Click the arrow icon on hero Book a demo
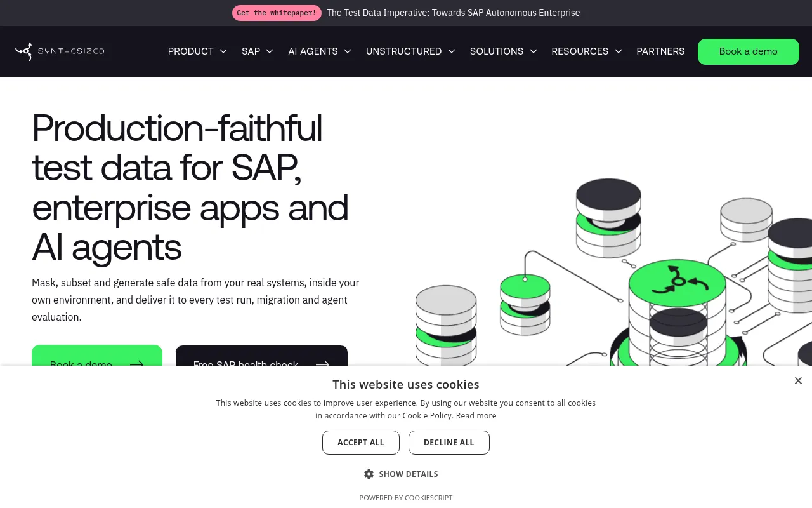Viewport: 812px width, 508px height. pos(136,364)
